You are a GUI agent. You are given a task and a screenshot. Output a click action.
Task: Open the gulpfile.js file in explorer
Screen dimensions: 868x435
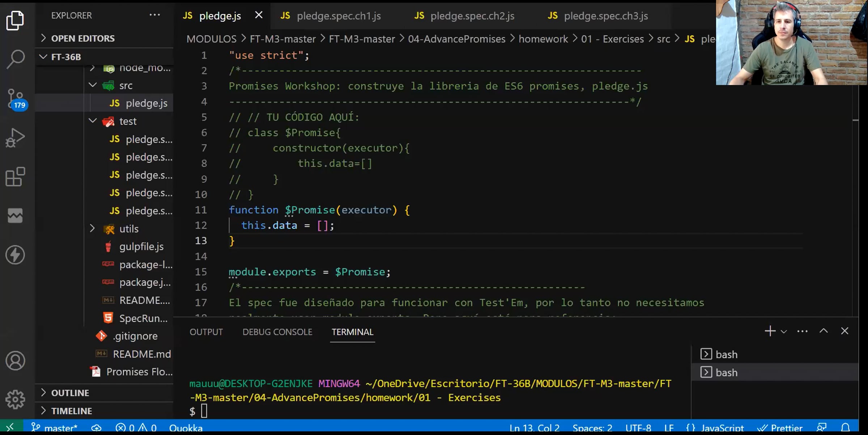click(141, 247)
